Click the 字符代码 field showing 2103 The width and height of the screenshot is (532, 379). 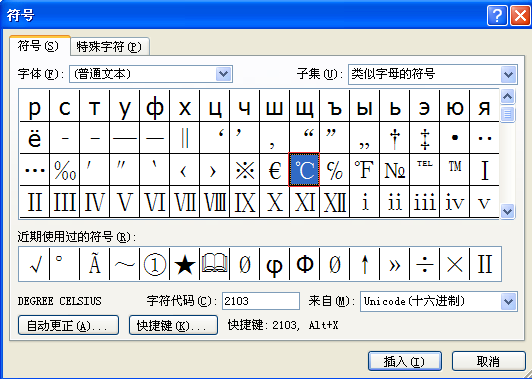(x=261, y=301)
